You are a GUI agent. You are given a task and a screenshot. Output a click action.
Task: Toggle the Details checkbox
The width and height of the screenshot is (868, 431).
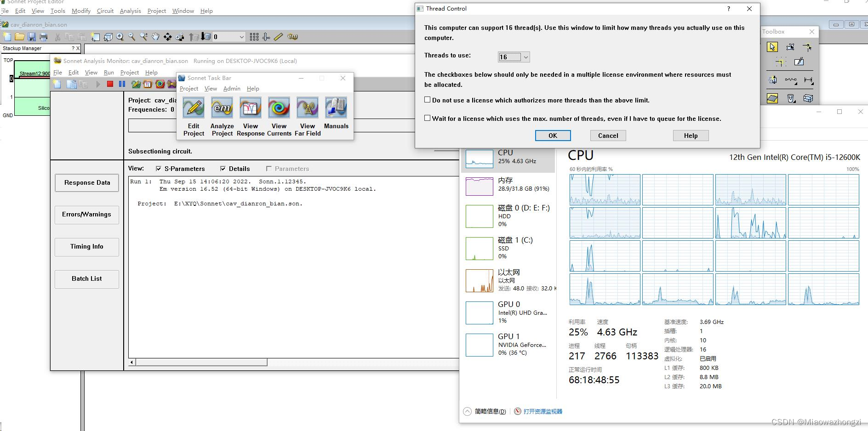(223, 169)
